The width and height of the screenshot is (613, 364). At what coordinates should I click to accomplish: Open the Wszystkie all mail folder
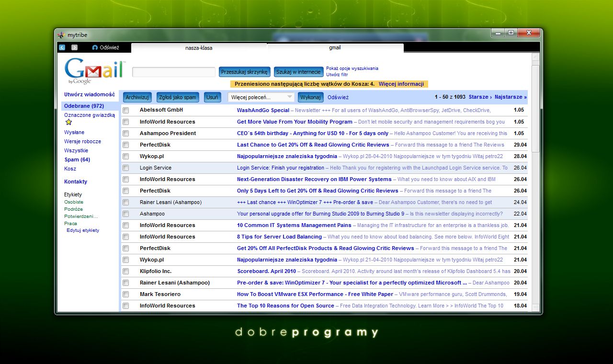click(x=76, y=150)
